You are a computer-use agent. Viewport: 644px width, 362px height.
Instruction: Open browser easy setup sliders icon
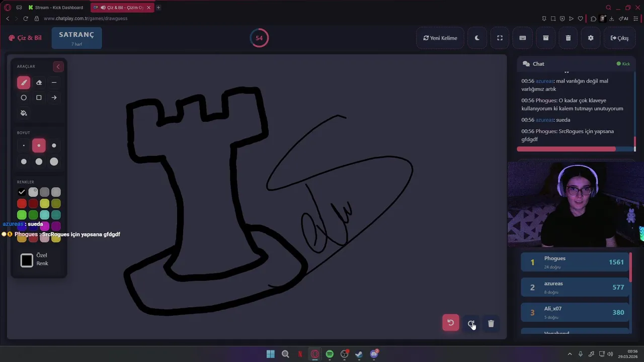(636, 19)
